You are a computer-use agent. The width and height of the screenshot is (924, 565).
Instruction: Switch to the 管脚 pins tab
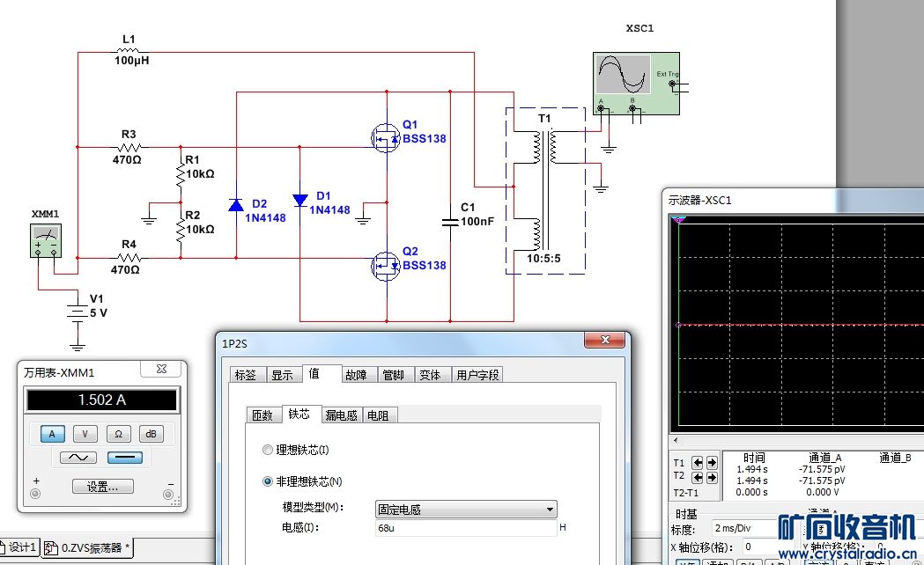(x=393, y=375)
